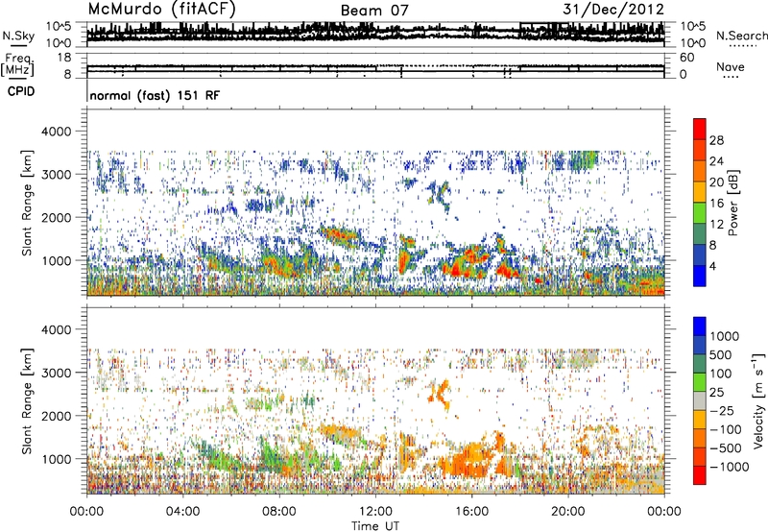Click the '60' Nave axis tick
Viewport: 768px width, 532px height.
(687, 58)
